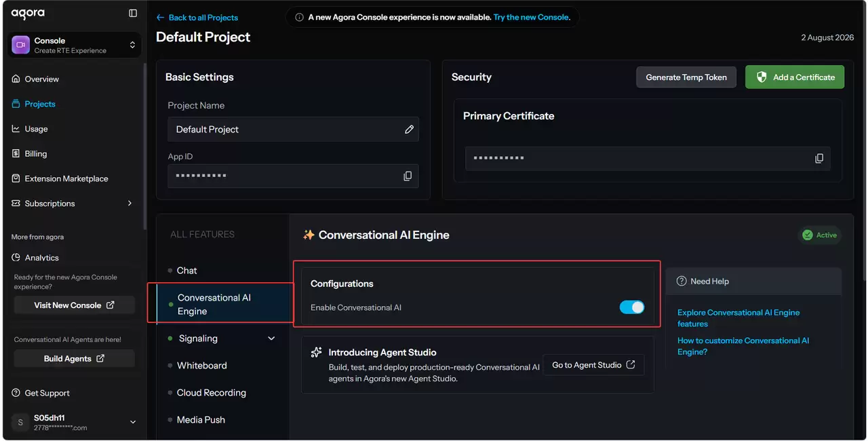Click Add a Certificate button

click(795, 77)
